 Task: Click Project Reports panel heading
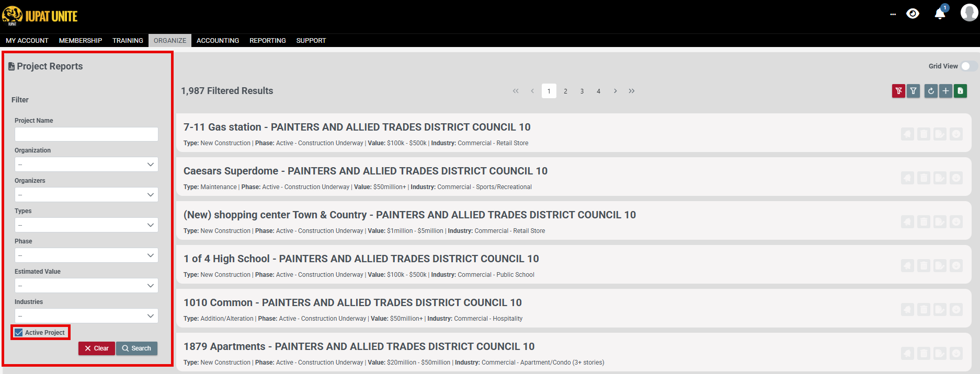[45, 66]
